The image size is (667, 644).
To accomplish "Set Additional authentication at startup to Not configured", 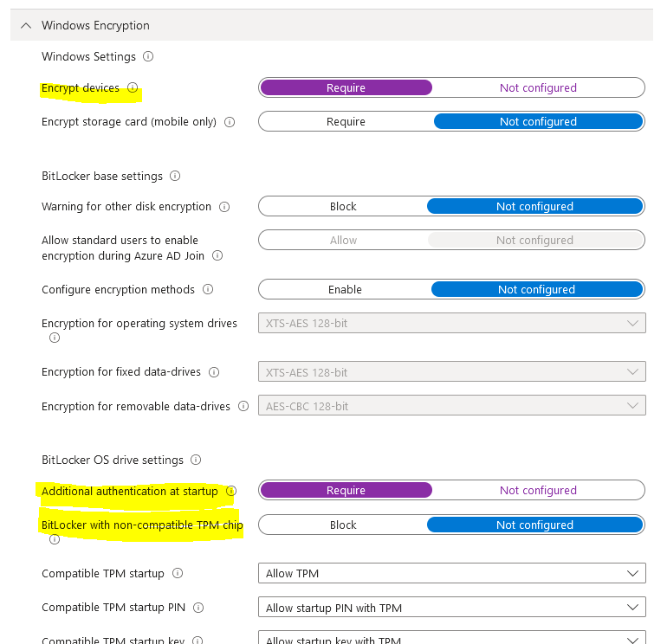I will 538,491.
